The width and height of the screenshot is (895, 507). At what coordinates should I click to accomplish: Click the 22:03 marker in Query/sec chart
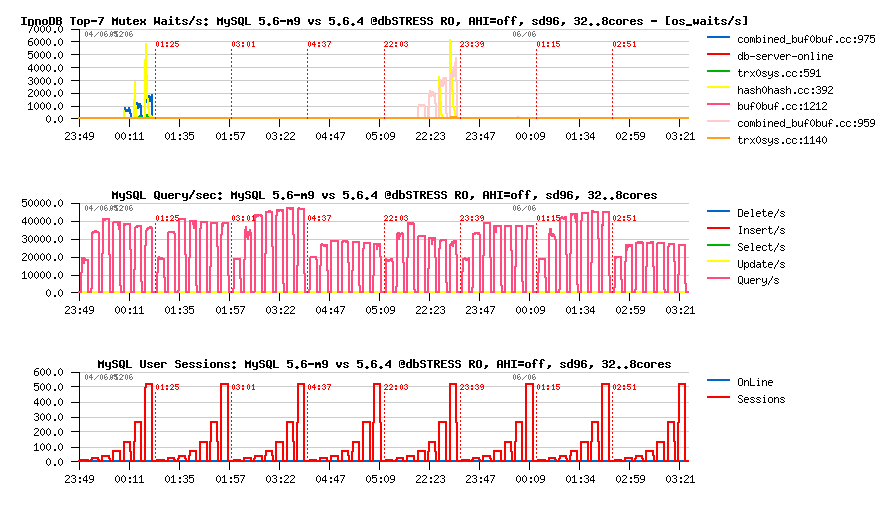(x=396, y=218)
